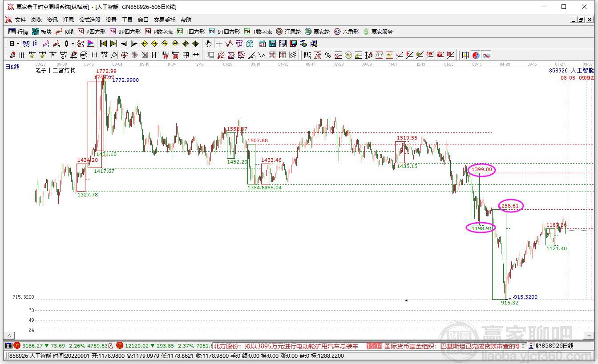Open the 资讯 menu
Viewport: 598px width, 364px height.
coord(53,20)
